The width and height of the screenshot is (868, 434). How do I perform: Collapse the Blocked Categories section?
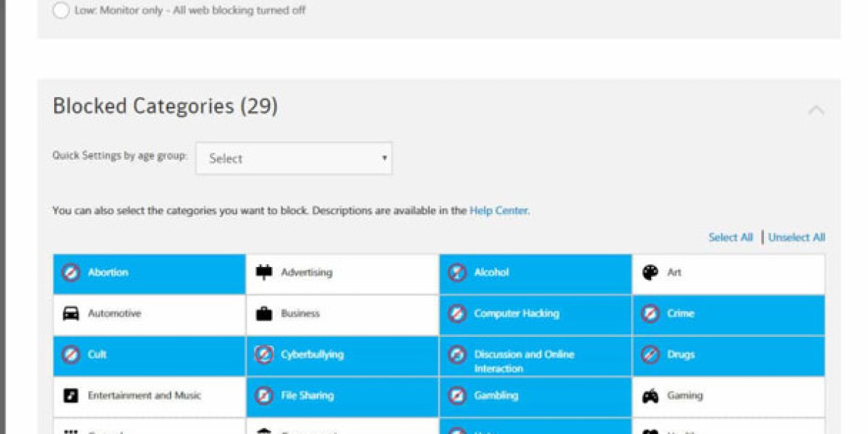(816, 110)
